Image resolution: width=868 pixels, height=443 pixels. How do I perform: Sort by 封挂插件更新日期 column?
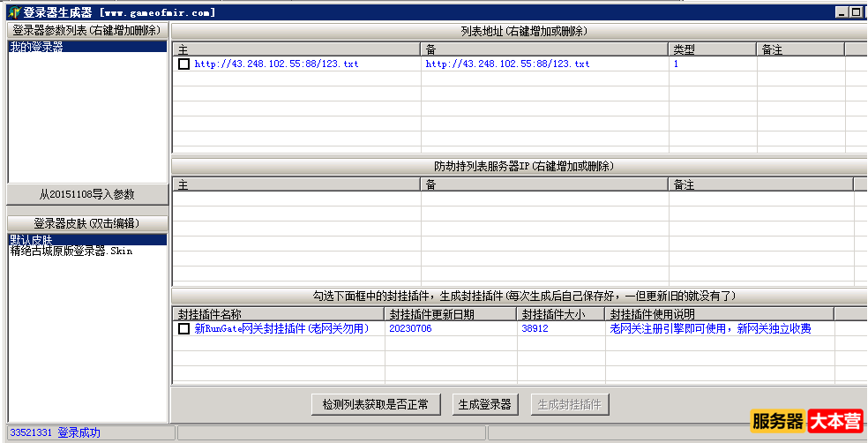[x=449, y=314]
